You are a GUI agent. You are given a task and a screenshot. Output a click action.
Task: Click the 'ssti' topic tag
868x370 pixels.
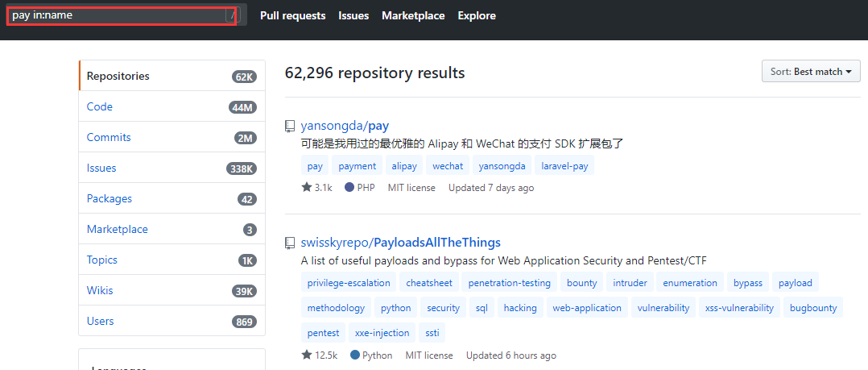(432, 333)
